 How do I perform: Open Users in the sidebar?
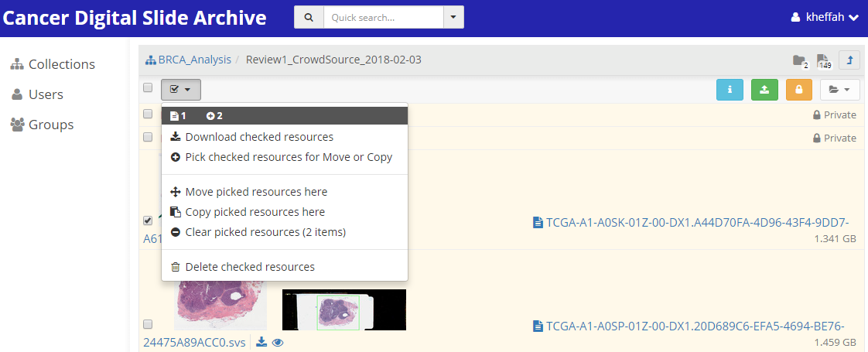point(37,94)
